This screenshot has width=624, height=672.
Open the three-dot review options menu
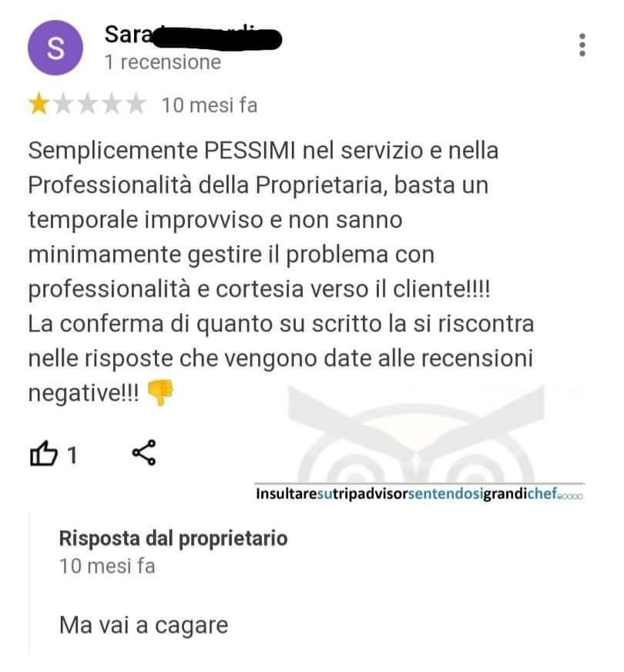pyautogui.click(x=582, y=45)
